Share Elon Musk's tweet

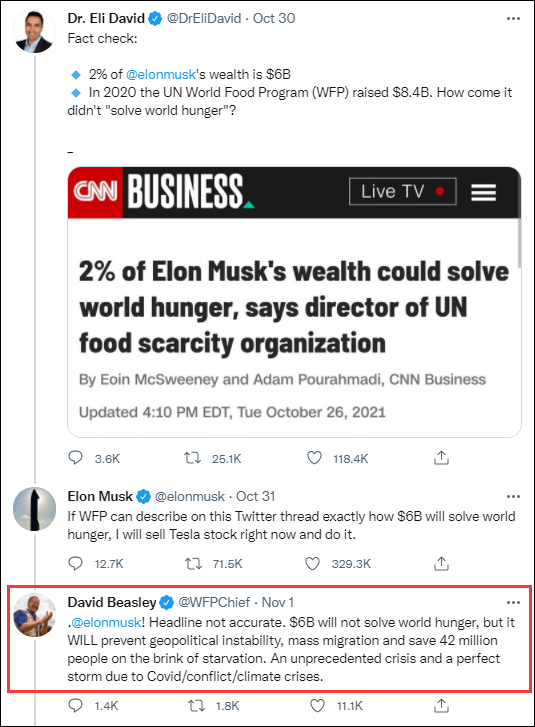click(x=441, y=563)
